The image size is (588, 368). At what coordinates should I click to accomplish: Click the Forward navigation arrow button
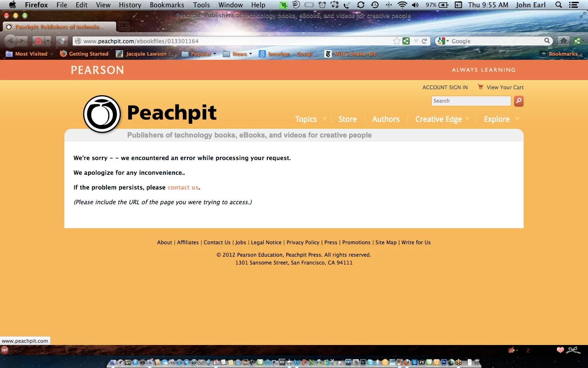pos(22,41)
